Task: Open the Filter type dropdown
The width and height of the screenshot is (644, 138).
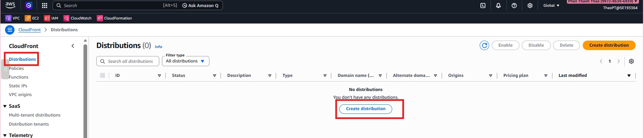Action: coord(185,61)
